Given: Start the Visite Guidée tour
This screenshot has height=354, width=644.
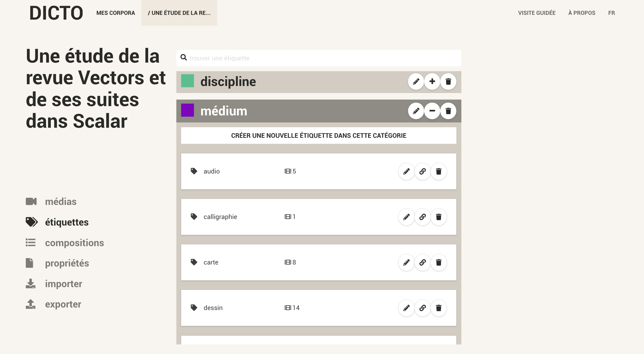Looking at the screenshot, I should [x=537, y=13].
